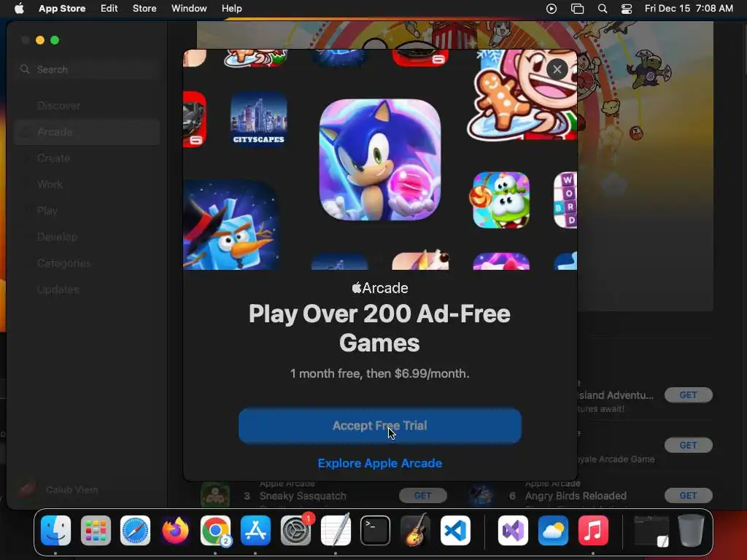
Task: Open System Settings from the Dock
Action: point(295,530)
